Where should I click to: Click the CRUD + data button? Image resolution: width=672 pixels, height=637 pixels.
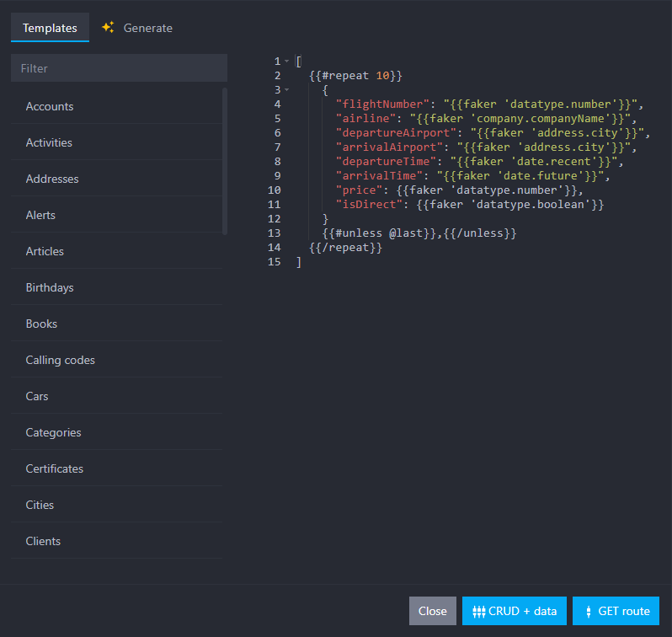[514, 611]
